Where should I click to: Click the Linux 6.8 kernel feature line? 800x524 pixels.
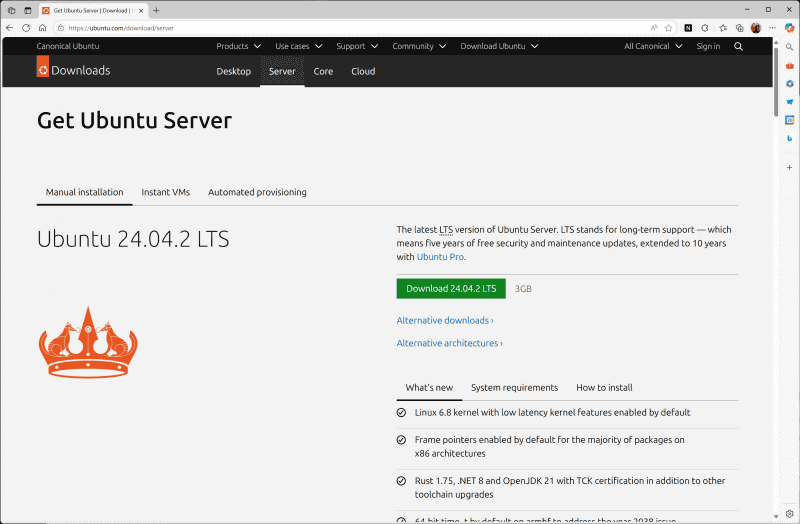point(552,412)
